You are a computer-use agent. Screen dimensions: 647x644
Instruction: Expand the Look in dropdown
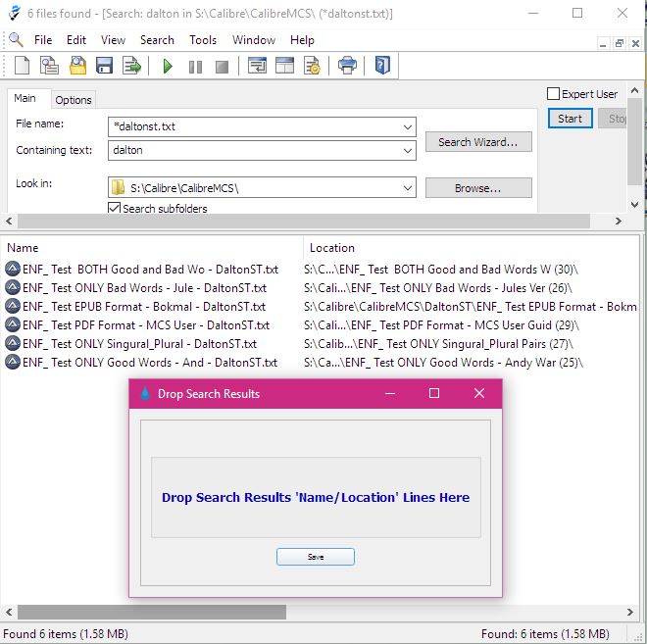pos(407,188)
